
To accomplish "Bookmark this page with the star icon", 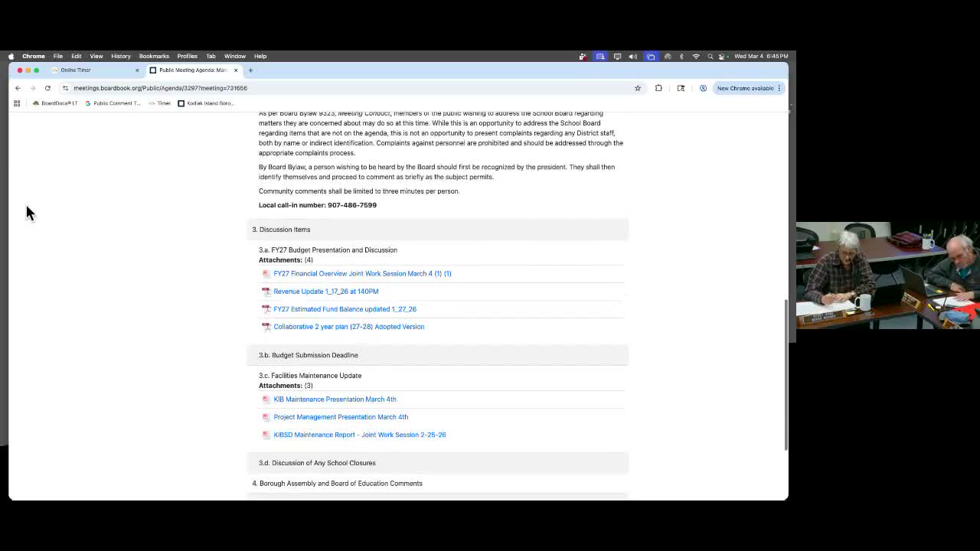I will 638,88.
